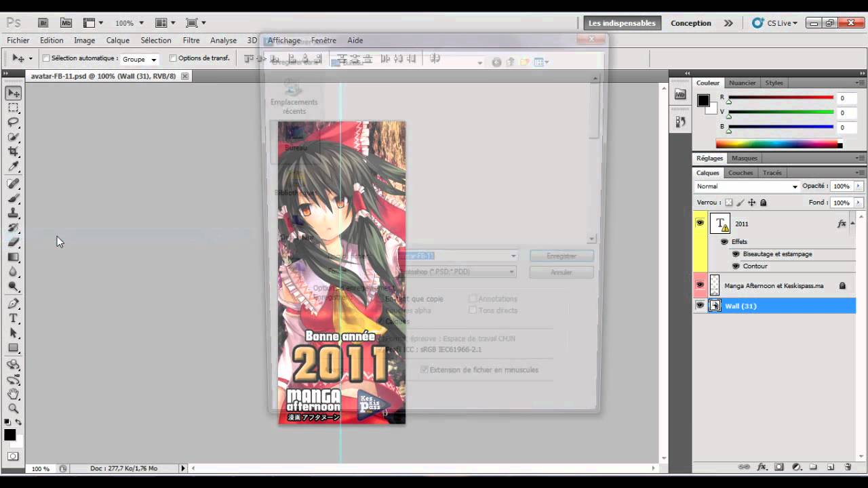Switch to the Couches tab

741,173
